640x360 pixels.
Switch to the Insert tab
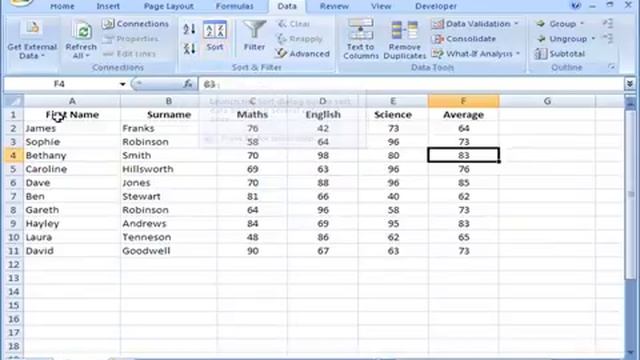[108, 6]
